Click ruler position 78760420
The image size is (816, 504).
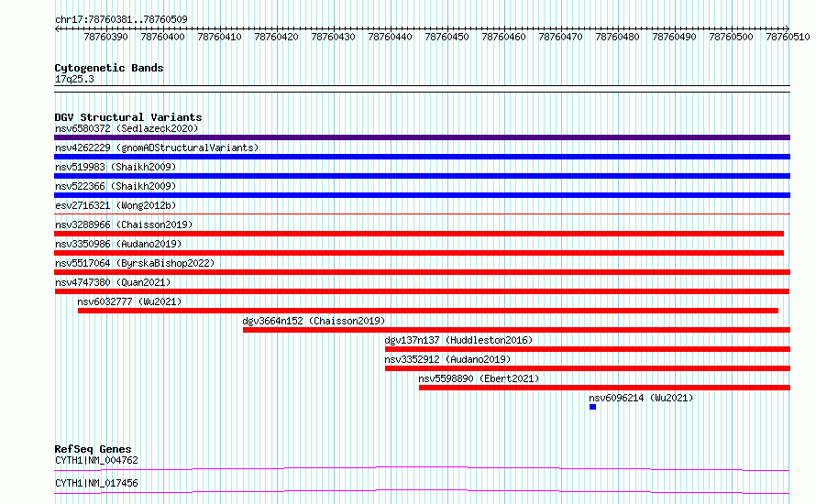[x=276, y=37]
